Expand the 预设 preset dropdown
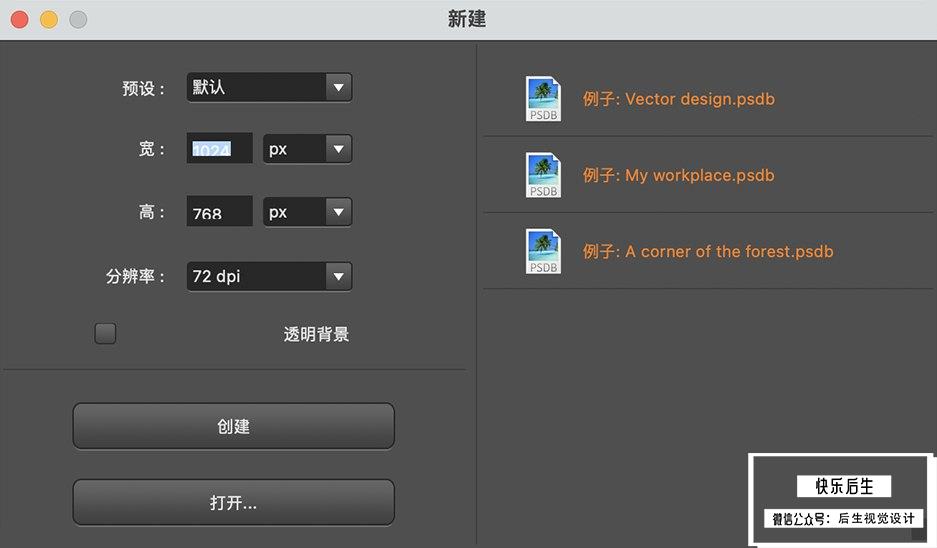This screenshot has width=937, height=548. point(269,87)
